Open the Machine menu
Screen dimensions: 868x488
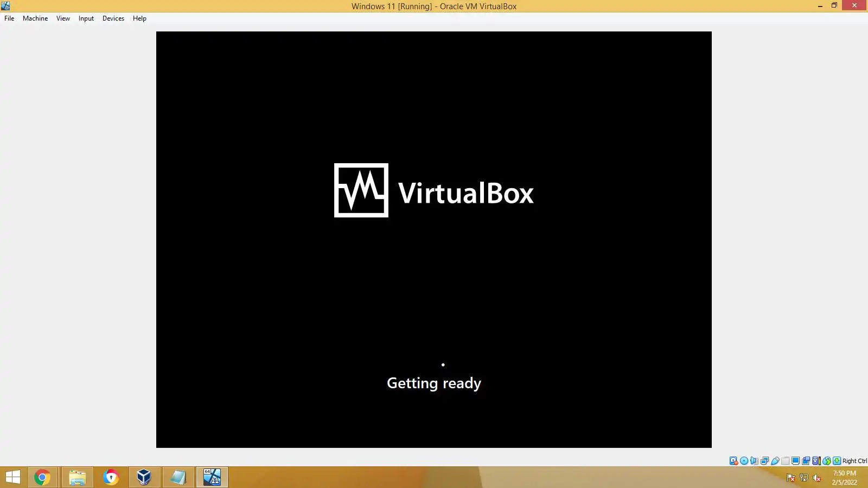click(x=35, y=18)
